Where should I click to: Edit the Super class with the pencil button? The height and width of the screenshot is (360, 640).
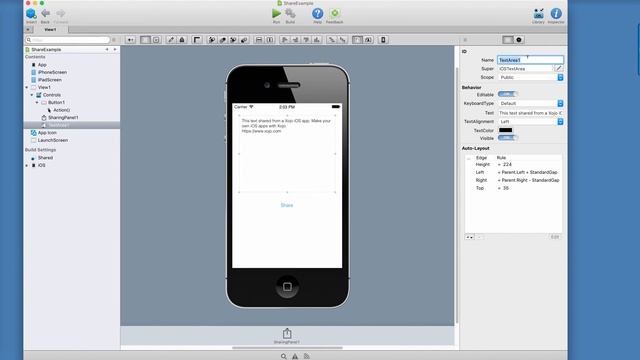pyautogui.click(x=559, y=69)
